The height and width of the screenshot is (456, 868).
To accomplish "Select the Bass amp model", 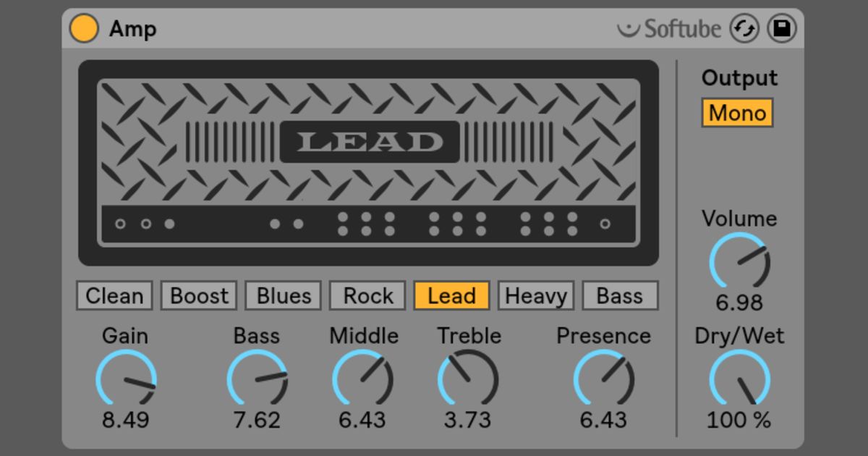I will 620,295.
